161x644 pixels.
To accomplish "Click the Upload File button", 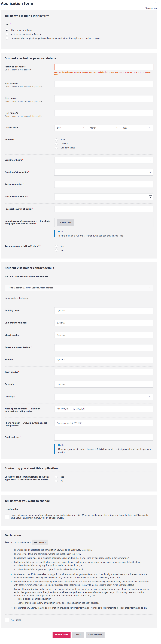I will (x=65, y=222).
